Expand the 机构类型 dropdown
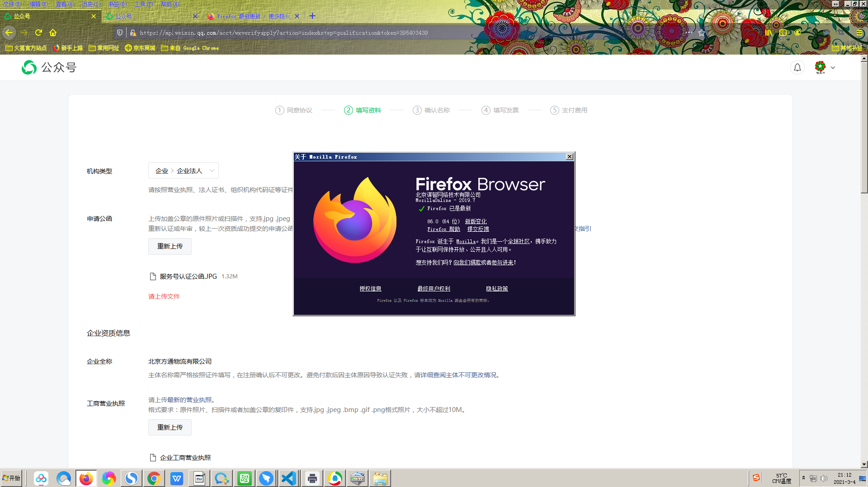The height and width of the screenshot is (487, 868). (184, 171)
